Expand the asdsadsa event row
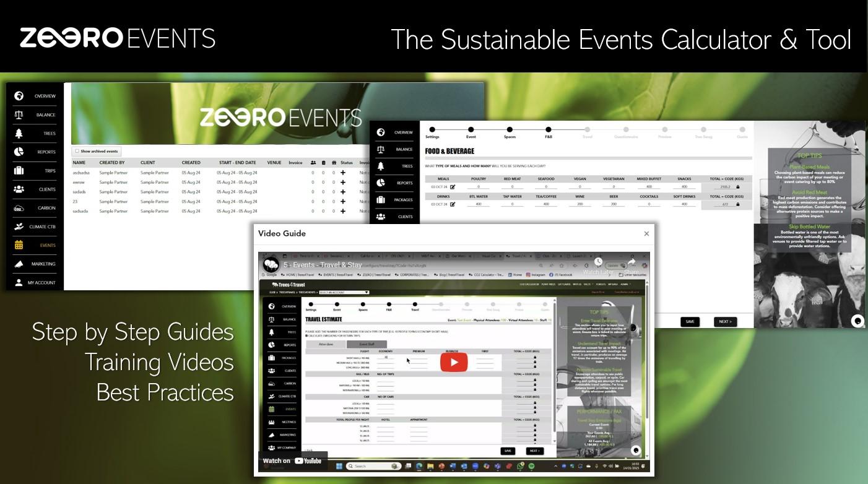Screen dimensions: 868x484 coord(344,174)
